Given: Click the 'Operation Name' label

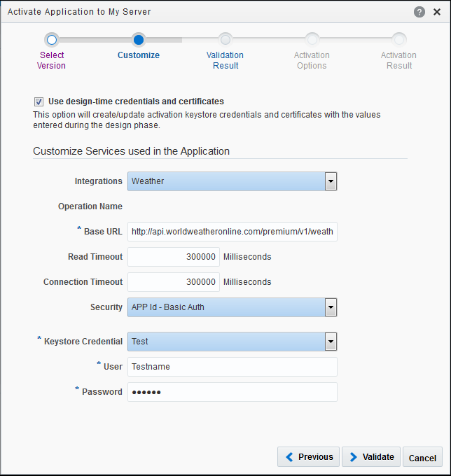Looking at the screenshot, I should [x=90, y=206].
